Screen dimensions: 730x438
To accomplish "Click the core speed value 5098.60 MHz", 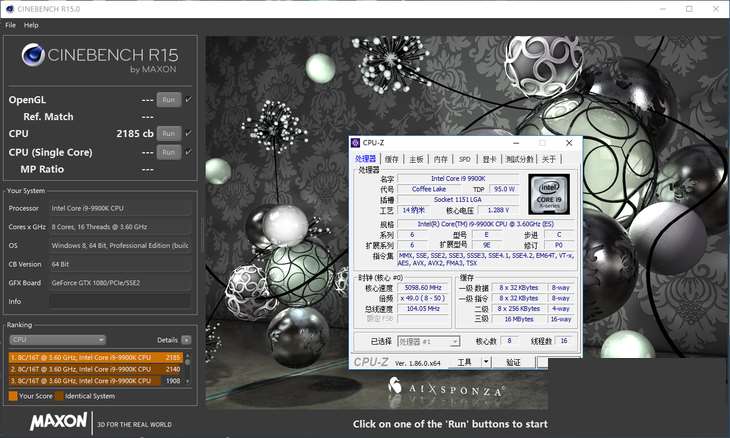I will point(423,288).
